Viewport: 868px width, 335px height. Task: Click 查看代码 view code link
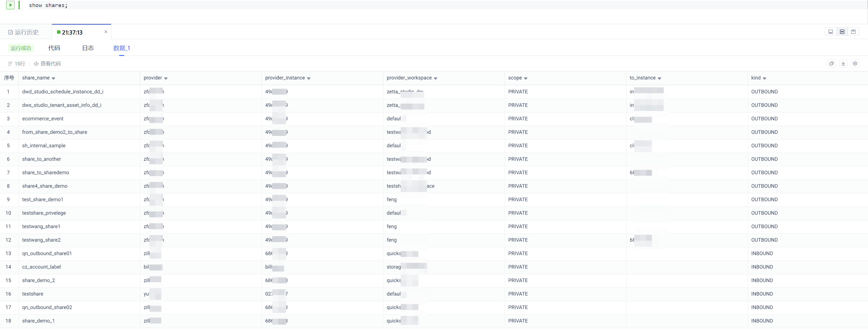pyautogui.click(x=47, y=64)
